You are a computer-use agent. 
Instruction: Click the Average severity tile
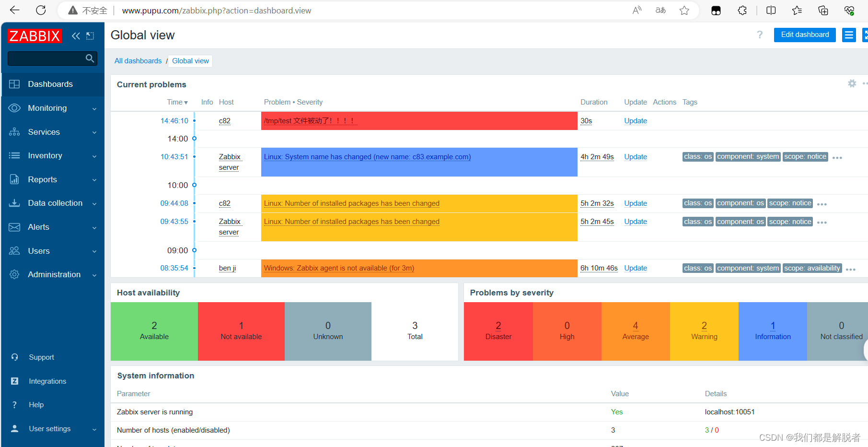[x=636, y=331]
